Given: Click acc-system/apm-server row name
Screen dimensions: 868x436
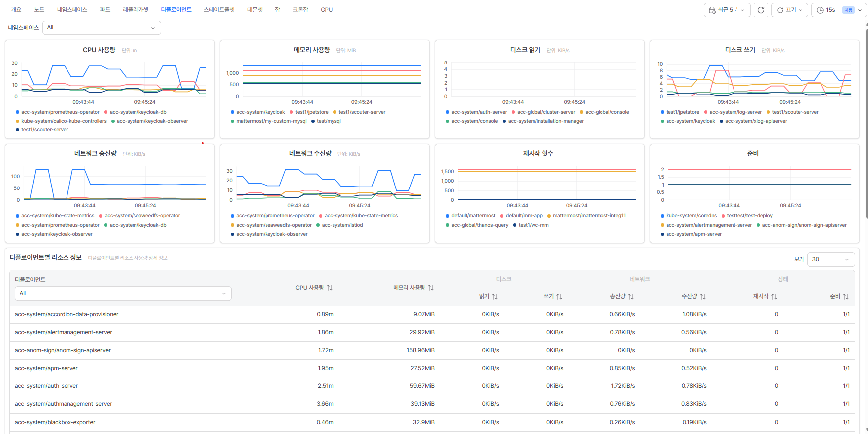Looking at the screenshot, I should tap(46, 368).
